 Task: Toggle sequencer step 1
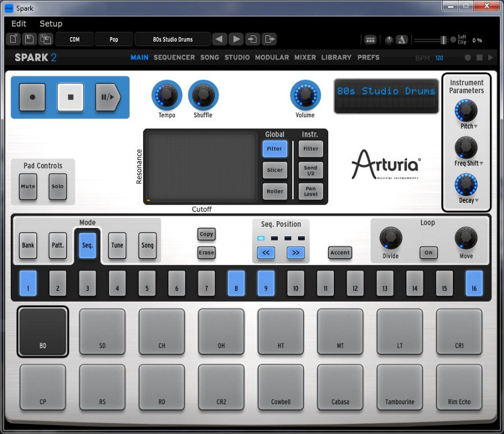pos(28,283)
